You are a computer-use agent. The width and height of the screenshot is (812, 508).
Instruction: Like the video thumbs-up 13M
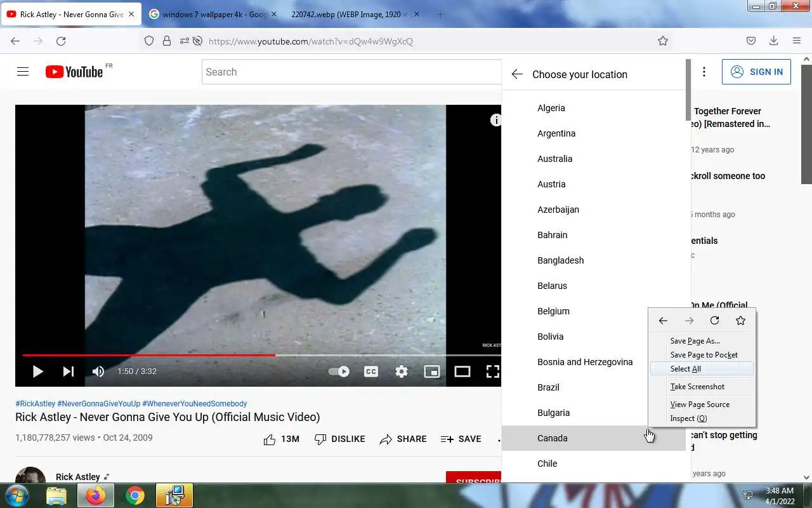click(x=281, y=439)
